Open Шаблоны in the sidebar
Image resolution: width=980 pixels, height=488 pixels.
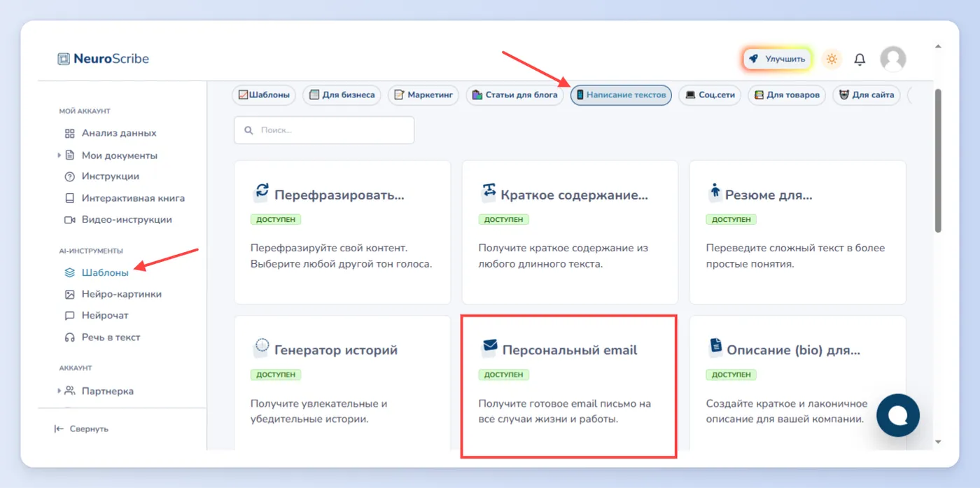pos(105,273)
